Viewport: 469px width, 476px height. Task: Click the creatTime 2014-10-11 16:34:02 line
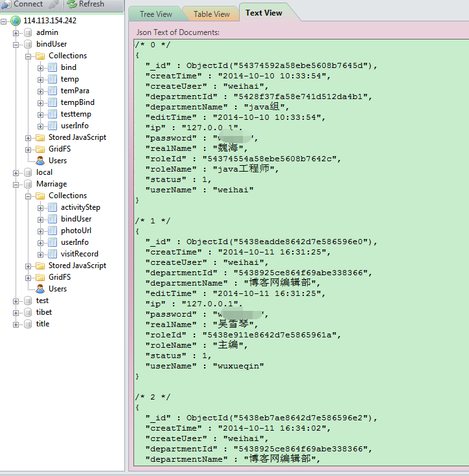[x=238, y=428]
